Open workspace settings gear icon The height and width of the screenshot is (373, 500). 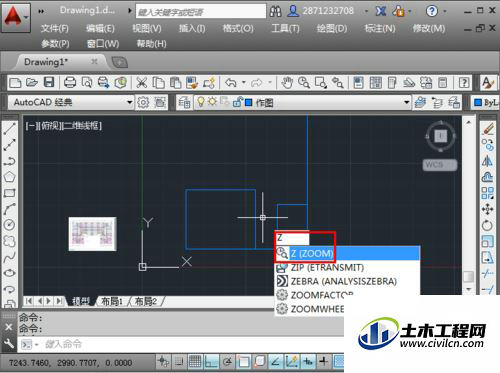point(143,102)
